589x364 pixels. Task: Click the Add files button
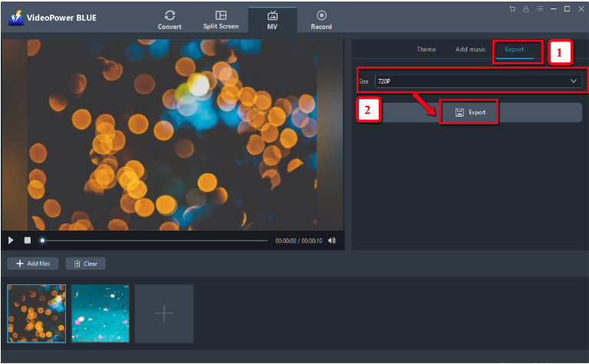33,264
